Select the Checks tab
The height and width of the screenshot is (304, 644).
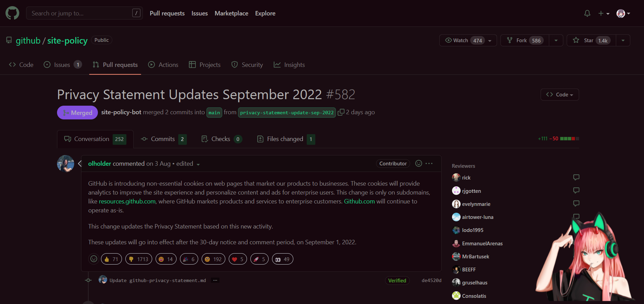pos(222,139)
